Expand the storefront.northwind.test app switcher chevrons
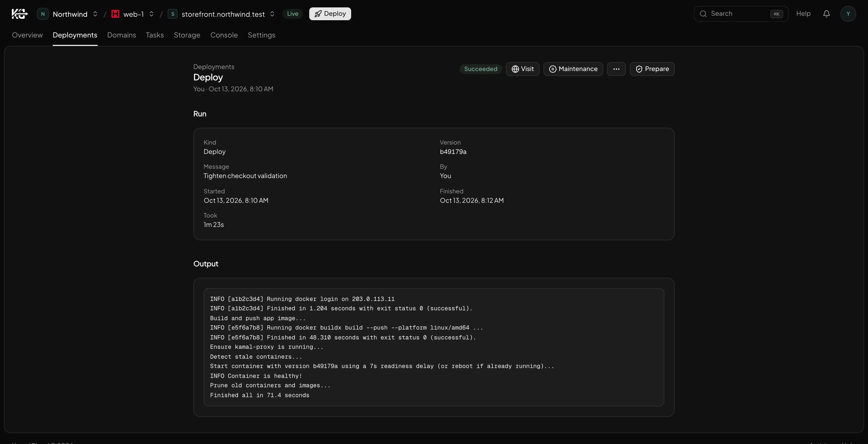 tap(272, 14)
